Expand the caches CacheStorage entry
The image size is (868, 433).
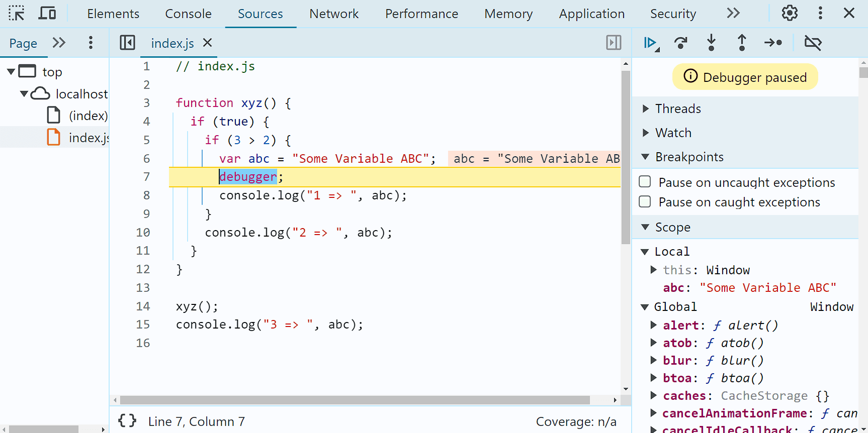(x=653, y=395)
